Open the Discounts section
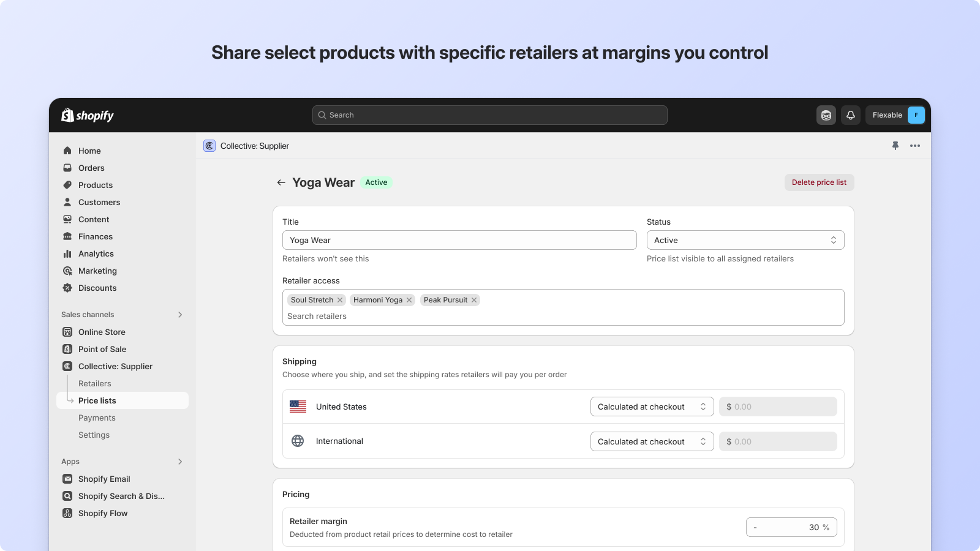Image resolution: width=980 pixels, height=551 pixels. tap(97, 288)
